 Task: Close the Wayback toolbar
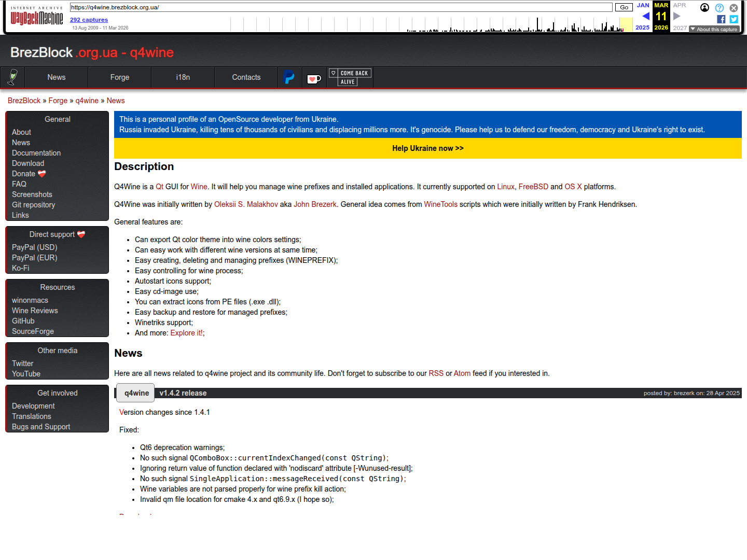click(x=734, y=8)
